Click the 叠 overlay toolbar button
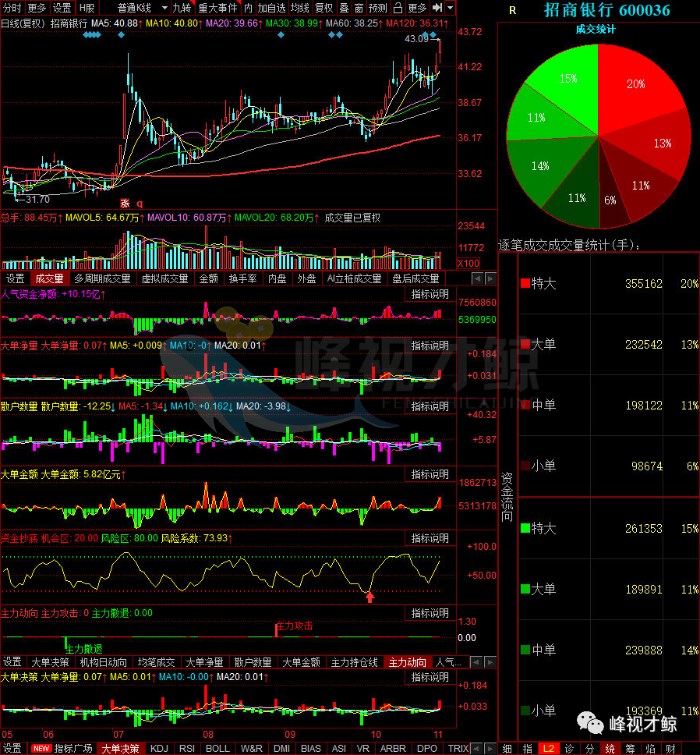The image size is (700, 755). click(x=344, y=8)
